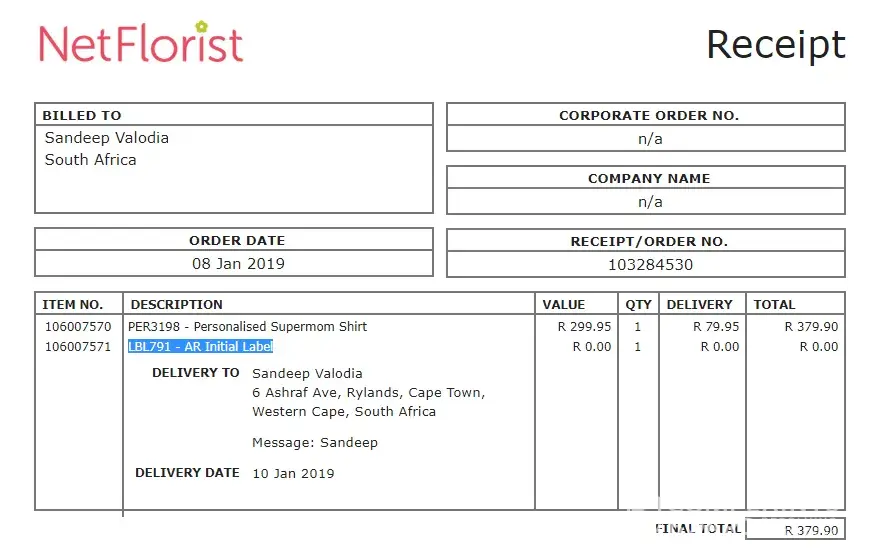Click the delivery date 10 Jan 2019
Screen dimensions: 888x558
pyautogui.click(x=293, y=473)
